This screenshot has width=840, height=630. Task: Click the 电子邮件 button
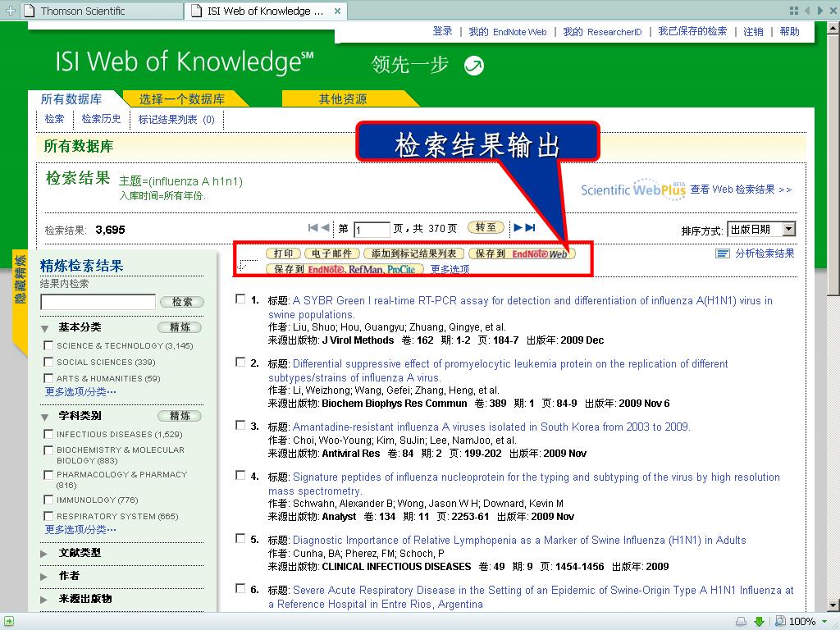tap(332, 253)
